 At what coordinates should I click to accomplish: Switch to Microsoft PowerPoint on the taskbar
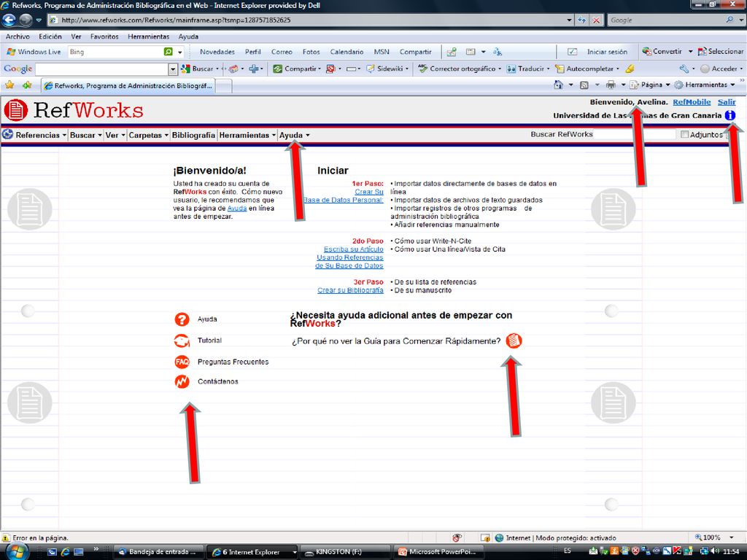pyautogui.click(x=439, y=552)
